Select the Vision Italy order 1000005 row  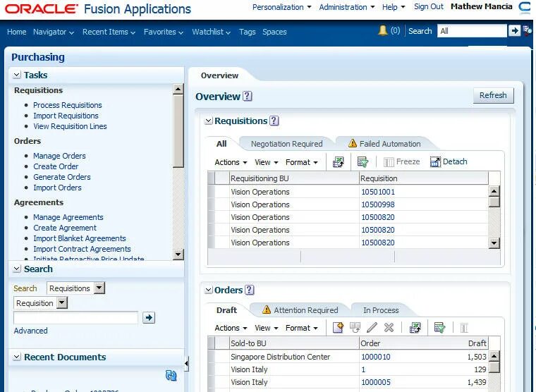point(348,382)
